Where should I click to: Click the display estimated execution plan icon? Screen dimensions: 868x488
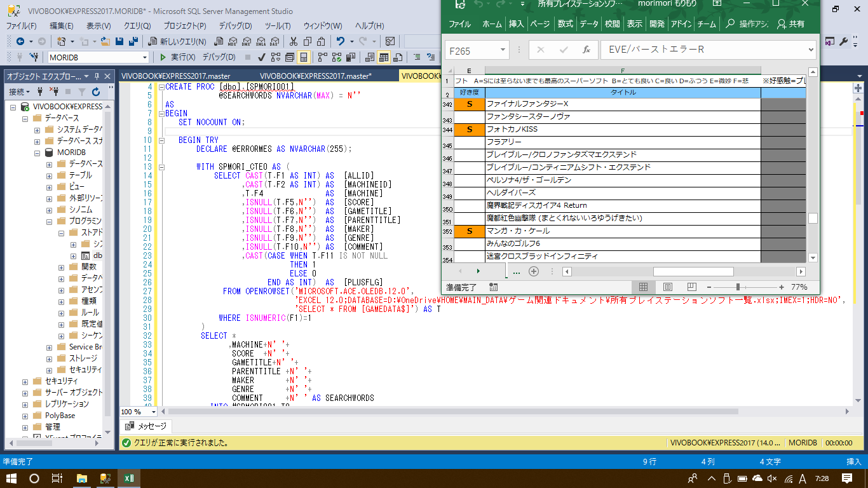276,57
